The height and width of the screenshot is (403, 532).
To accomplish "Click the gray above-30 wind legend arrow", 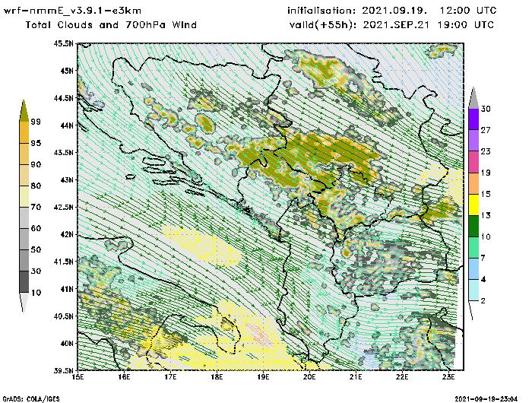I will [473, 98].
